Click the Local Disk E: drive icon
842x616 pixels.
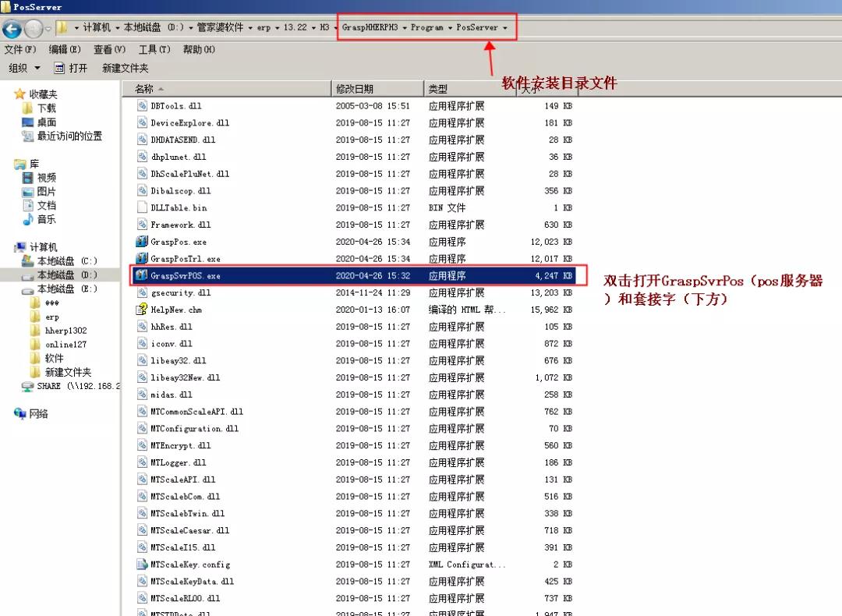tap(28, 289)
